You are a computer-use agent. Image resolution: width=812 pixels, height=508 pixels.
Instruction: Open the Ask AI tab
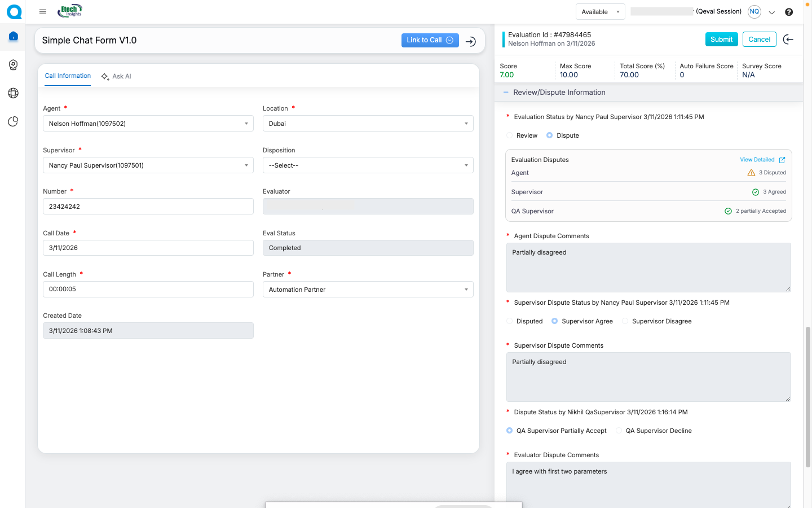point(116,76)
